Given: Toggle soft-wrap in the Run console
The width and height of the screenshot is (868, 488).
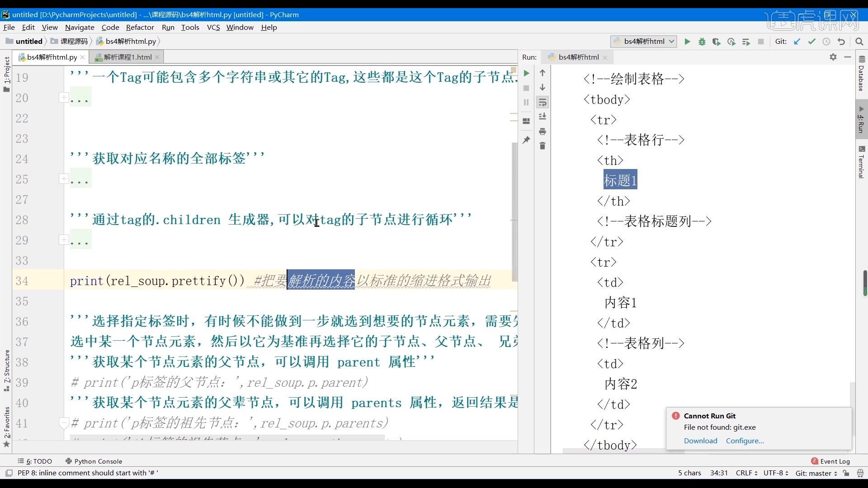Looking at the screenshot, I should (542, 103).
